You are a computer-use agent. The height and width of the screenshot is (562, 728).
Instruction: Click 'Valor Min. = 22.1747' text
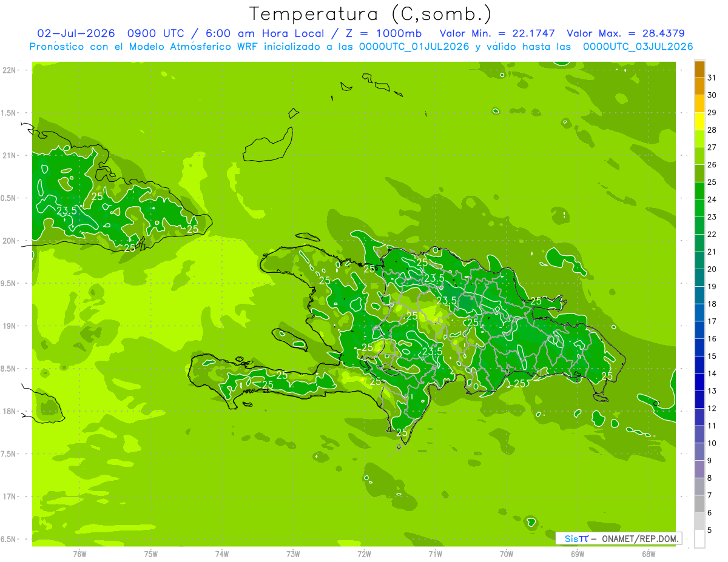click(x=497, y=33)
